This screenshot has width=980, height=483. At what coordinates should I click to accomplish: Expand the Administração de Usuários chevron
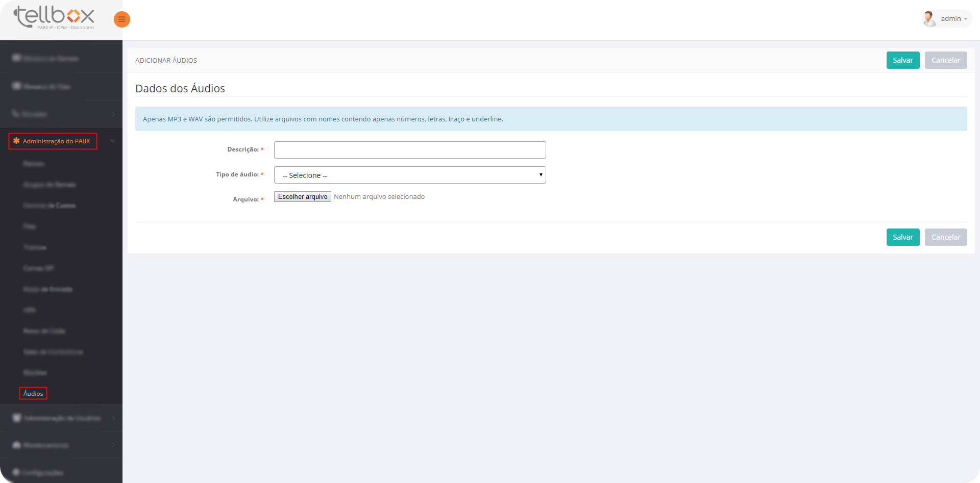click(x=113, y=418)
